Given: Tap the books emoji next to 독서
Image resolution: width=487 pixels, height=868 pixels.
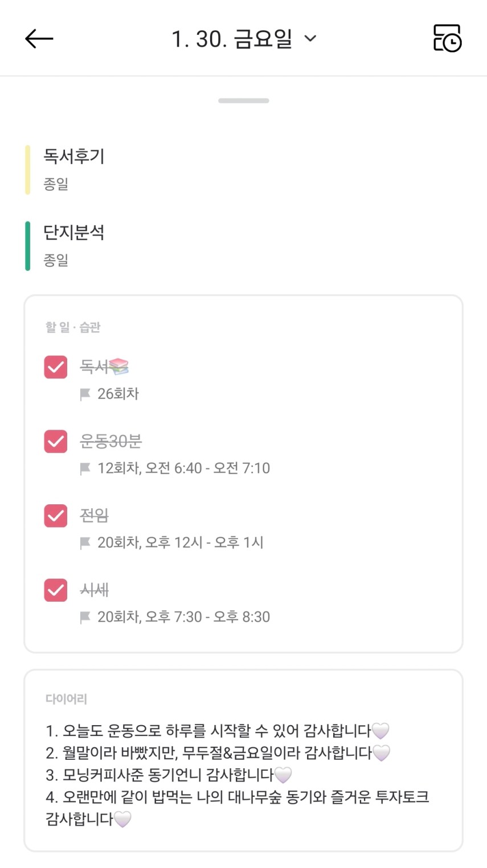Looking at the screenshot, I should tap(118, 367).
